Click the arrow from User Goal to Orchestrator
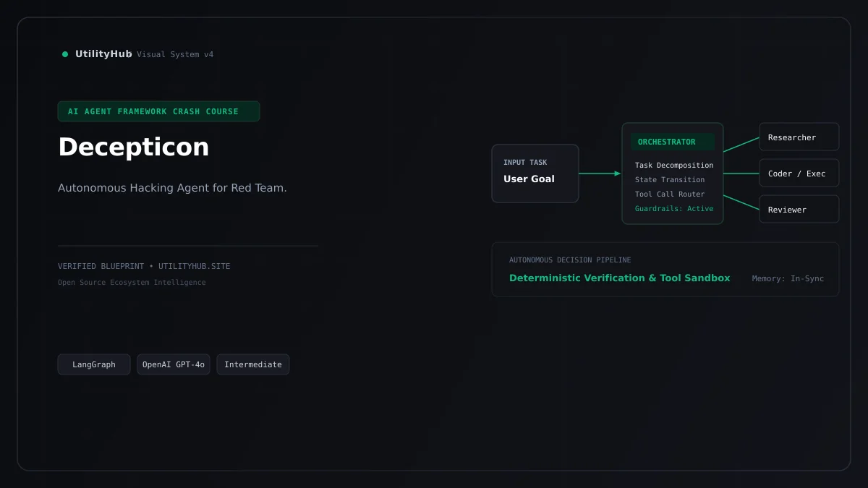Screen dimensions: 868x488 pos(600,174)
